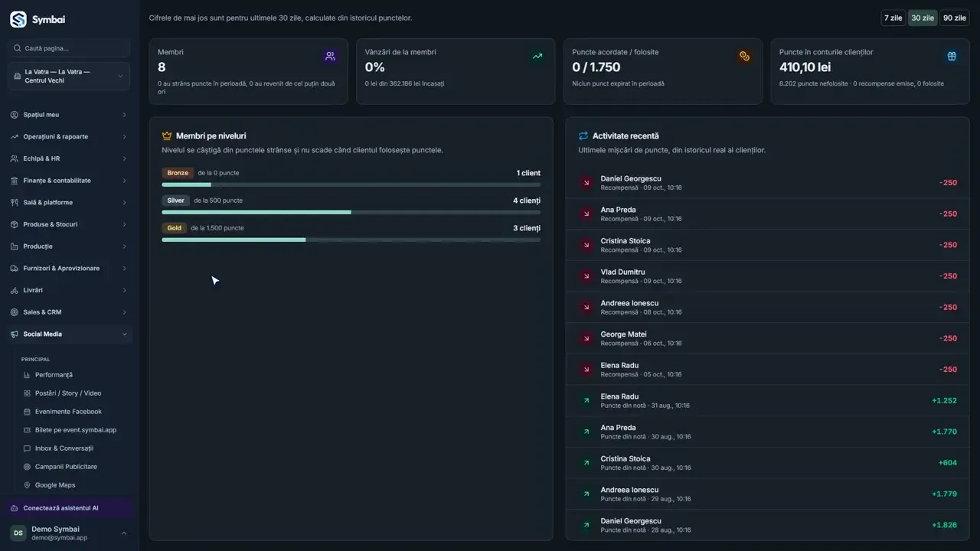Expand the Spațiul meu section
Viewport: 980px width, 551px height.
[69, 115]
